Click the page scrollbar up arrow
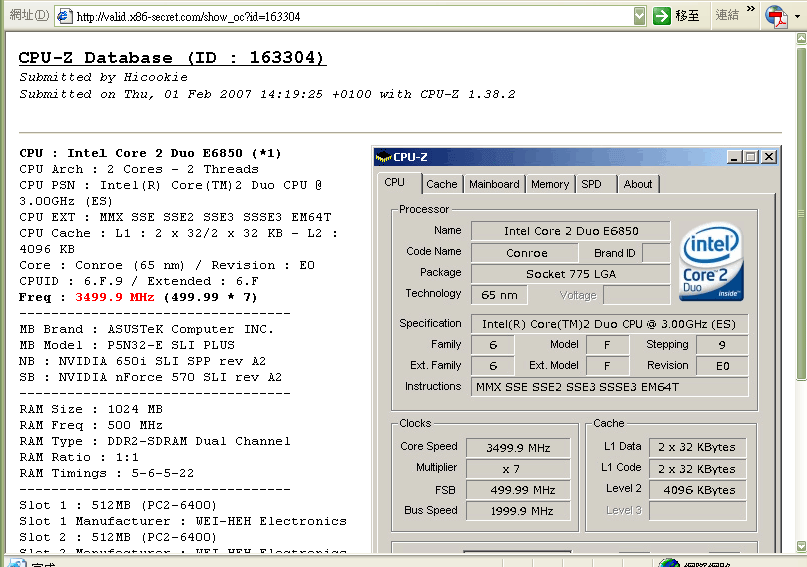 coord(801,38)
